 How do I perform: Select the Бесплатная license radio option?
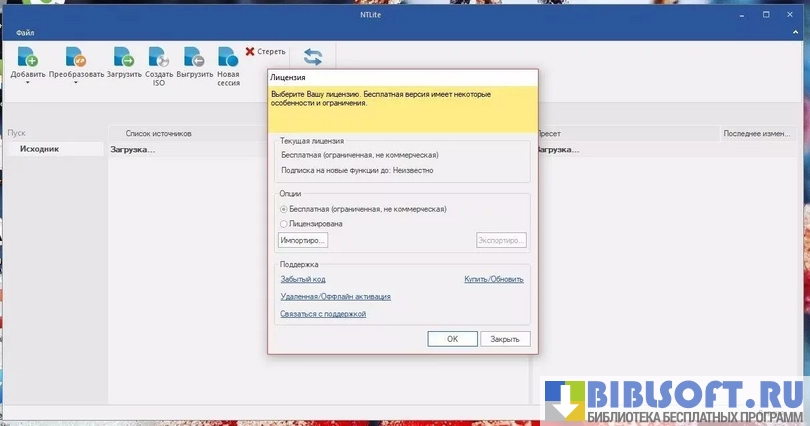click(x=284, y=209)
